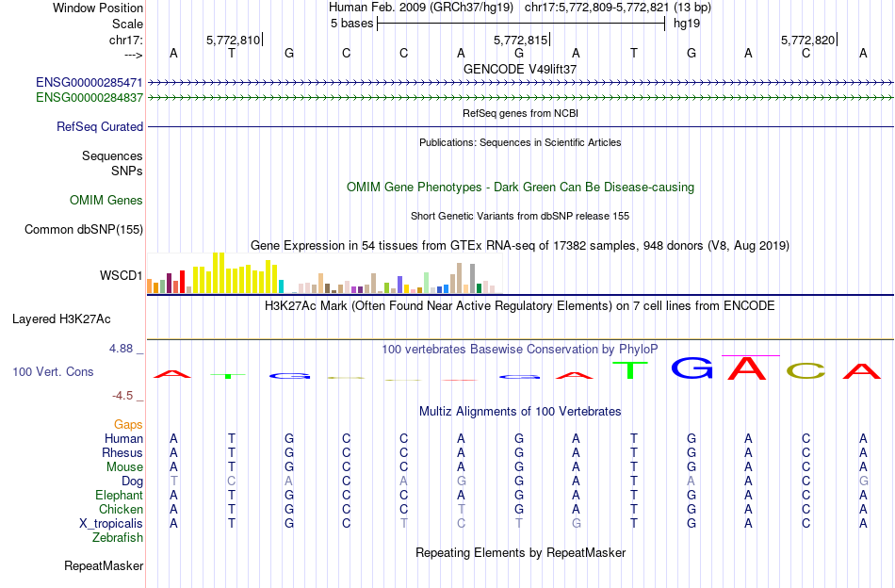This screenshot has width=895, height=588.
Task: Click the 4.88 PhyloP upper limit value
Action: tap(122, 349)
